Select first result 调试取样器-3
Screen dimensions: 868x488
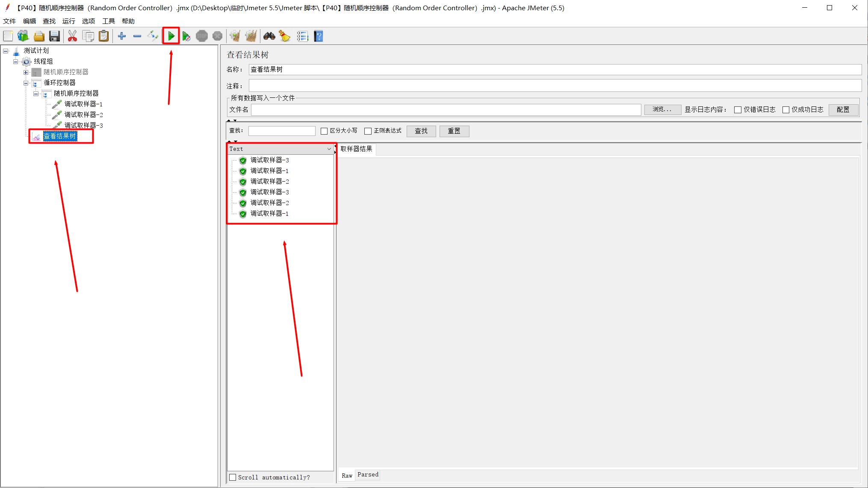pyautogui.click(x=269, y=160)
